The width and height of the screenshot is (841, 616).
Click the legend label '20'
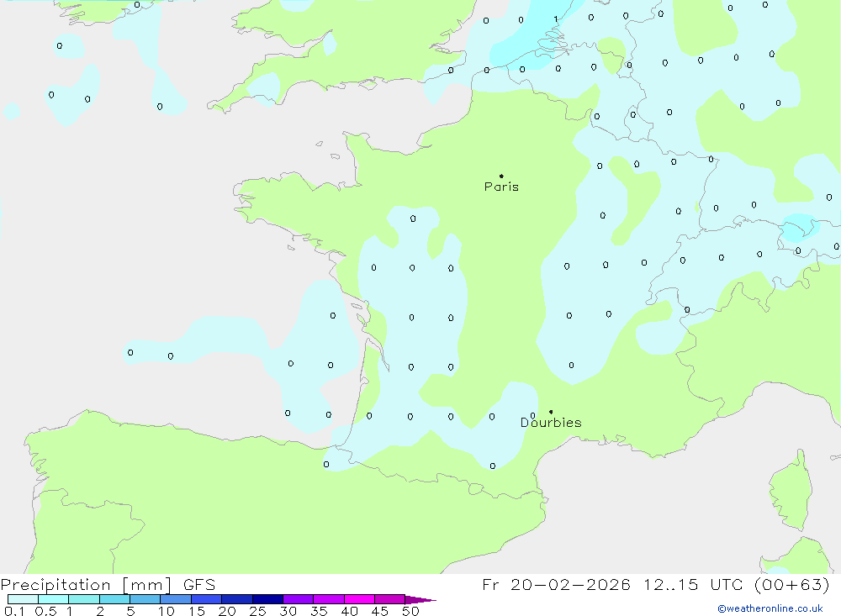(227, 611)
